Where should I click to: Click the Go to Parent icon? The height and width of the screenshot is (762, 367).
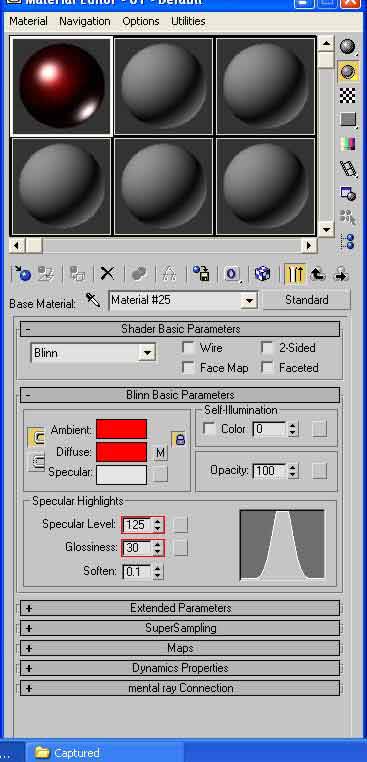[317, 274]
